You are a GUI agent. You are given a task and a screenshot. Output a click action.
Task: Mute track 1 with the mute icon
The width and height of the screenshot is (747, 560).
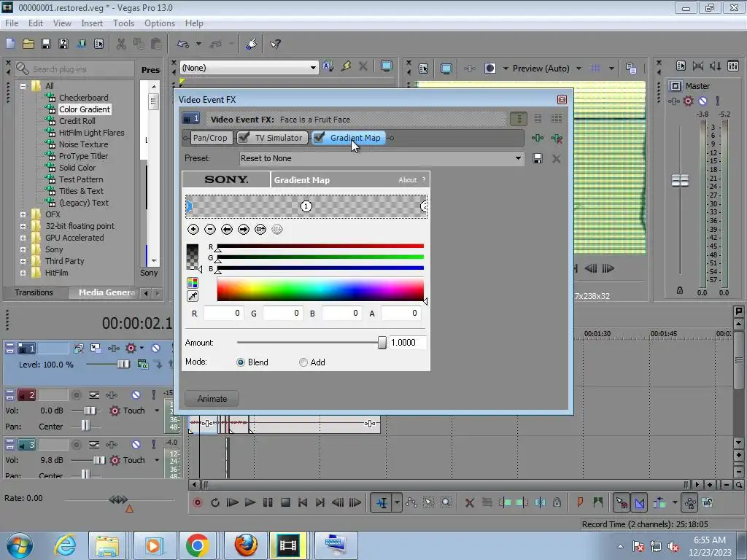[x=155, y=348]
